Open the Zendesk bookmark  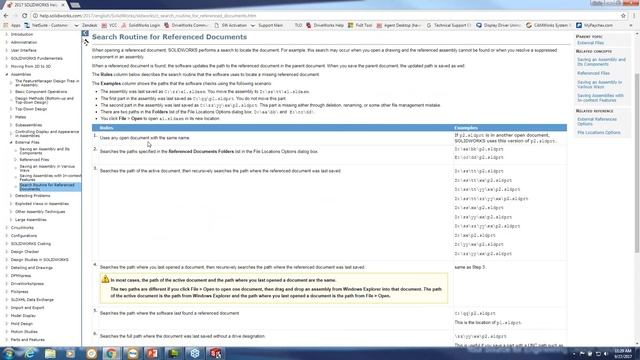(89, 25)
